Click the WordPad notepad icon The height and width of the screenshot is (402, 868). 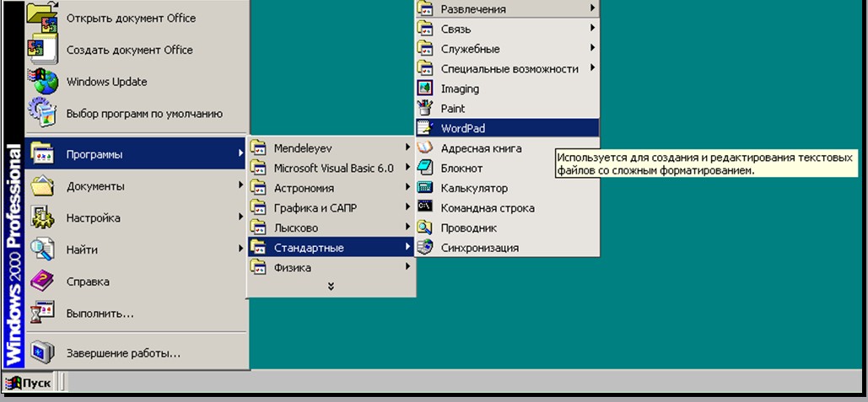click(x=424, y=128)
